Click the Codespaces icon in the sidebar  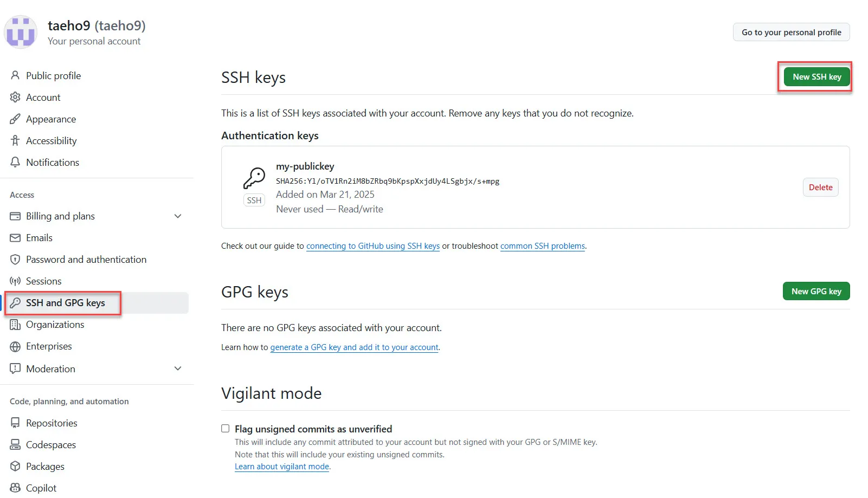click(15, 444)
